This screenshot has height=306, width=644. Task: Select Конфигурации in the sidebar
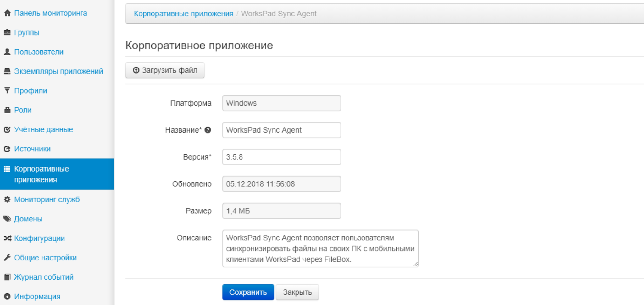[x=40, y=238]
